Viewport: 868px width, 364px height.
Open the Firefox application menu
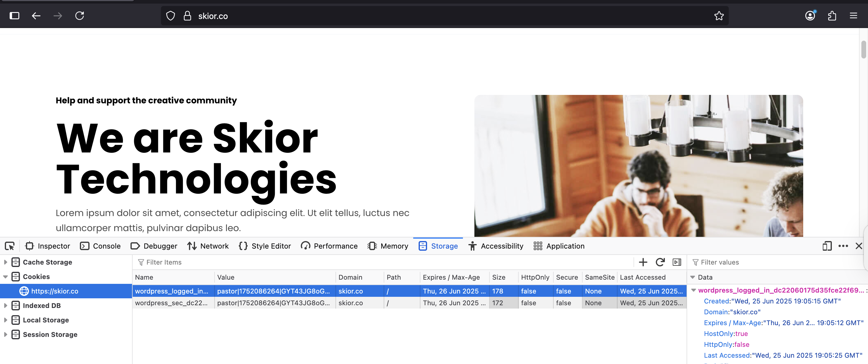[854, 16]
